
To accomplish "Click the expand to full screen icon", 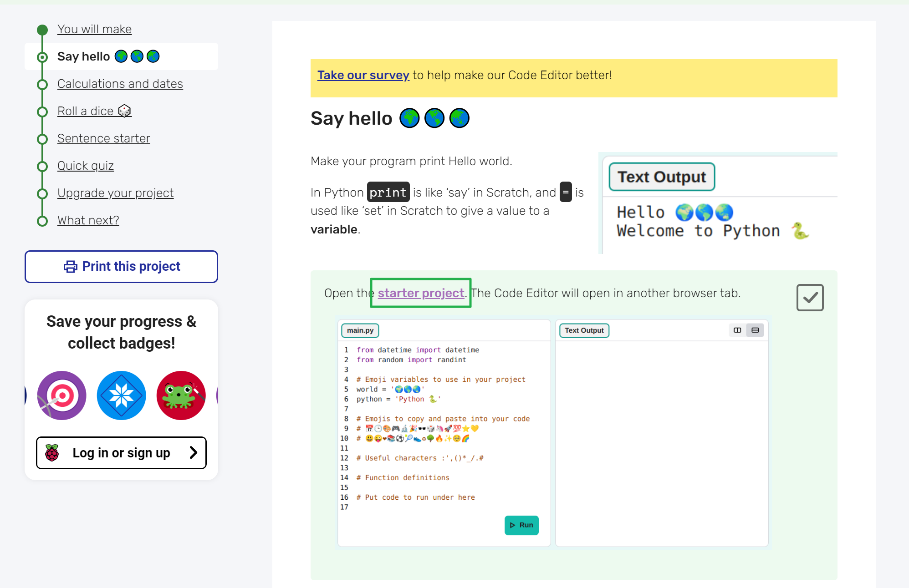I will coord(737,330).
